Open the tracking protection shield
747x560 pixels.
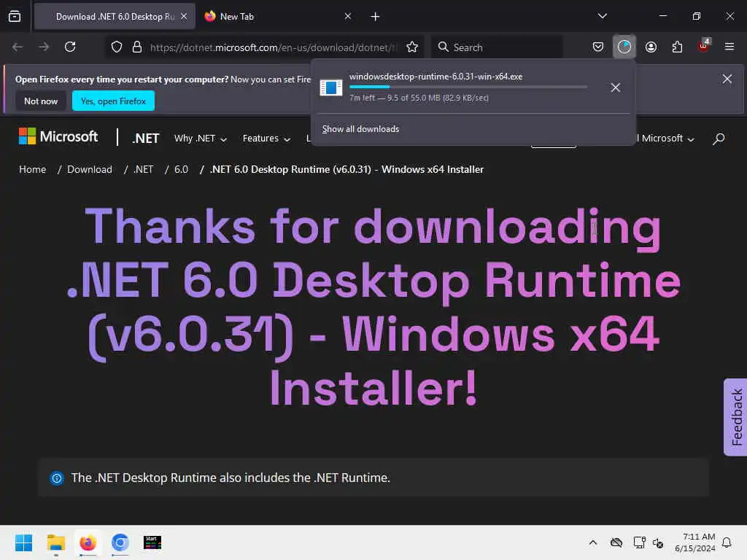click(117, 47)
